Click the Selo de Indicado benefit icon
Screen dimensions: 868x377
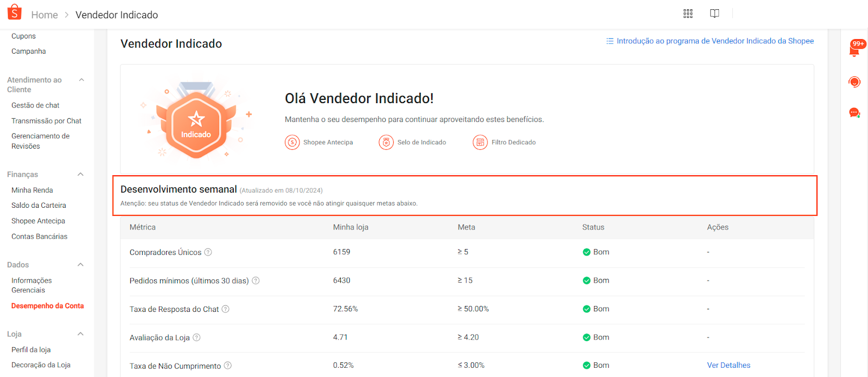(386, 142)
